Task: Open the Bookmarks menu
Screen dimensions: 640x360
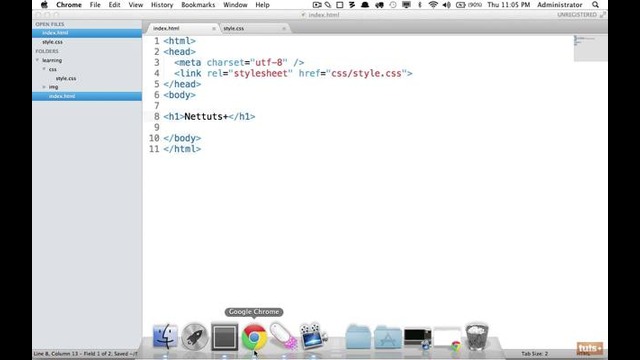Action: tap(198, 5)
